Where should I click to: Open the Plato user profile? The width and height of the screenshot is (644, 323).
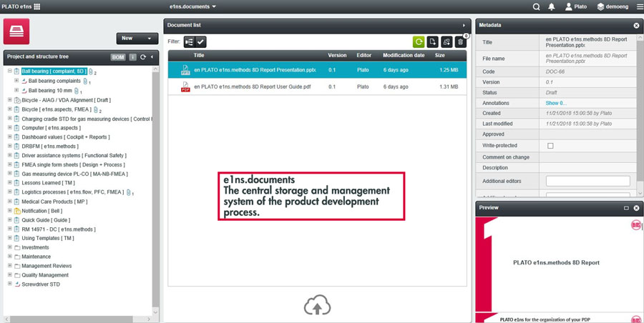point(576,6)
